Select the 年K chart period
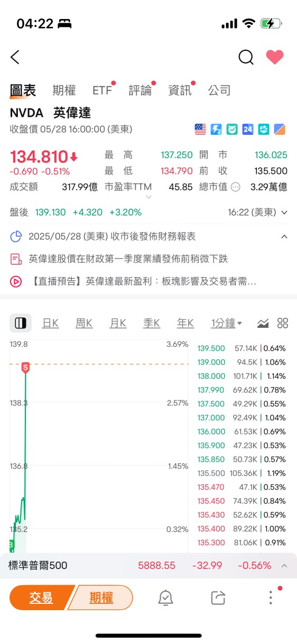The image size is (297, 644). click(x=185, y=323)
